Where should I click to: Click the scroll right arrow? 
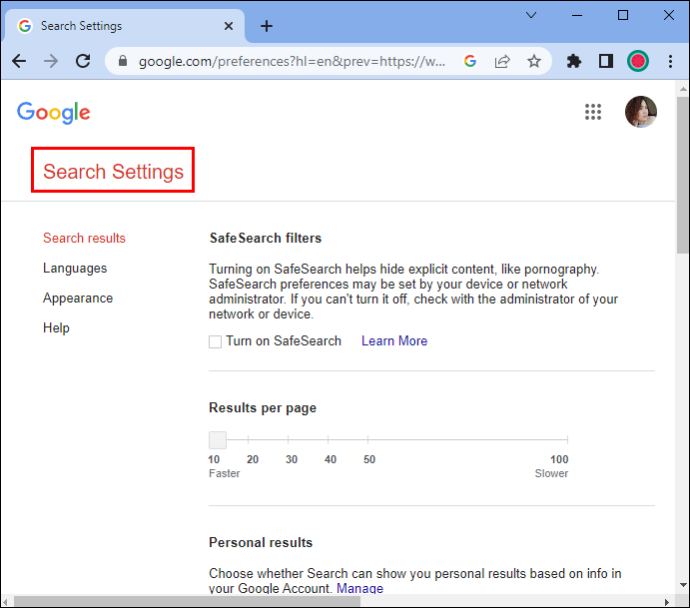[x=667, y=602]
